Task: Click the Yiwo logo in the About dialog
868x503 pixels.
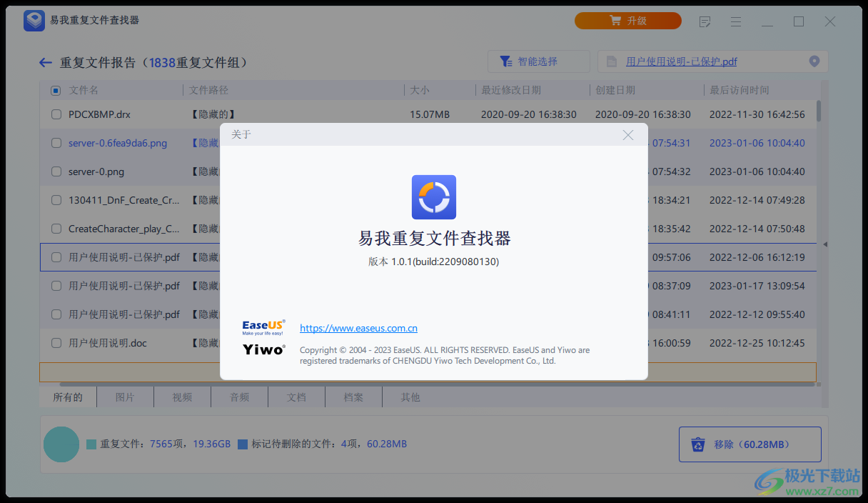Action: click(263, 350)
